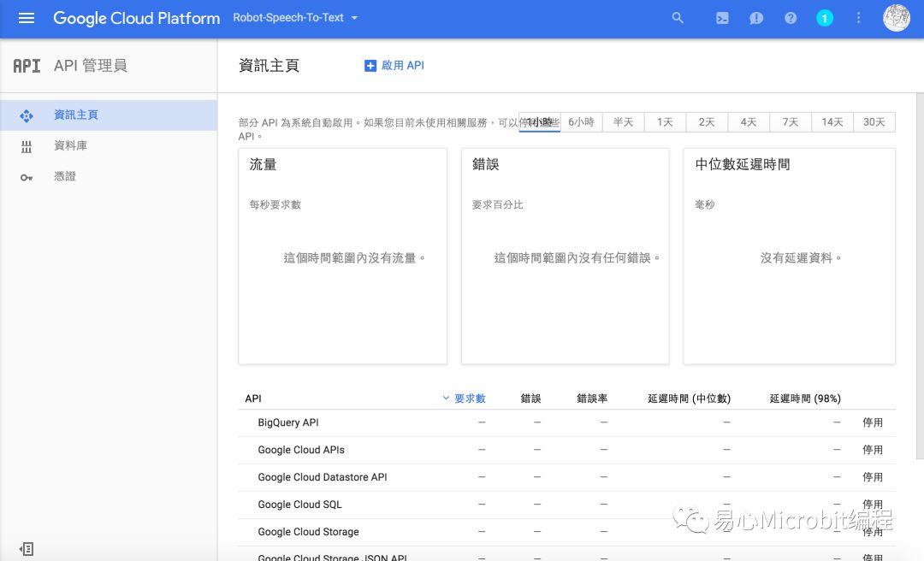Open the send feedback icon
Viewport: 924px width, 561px height.
[x=756, y=18]
